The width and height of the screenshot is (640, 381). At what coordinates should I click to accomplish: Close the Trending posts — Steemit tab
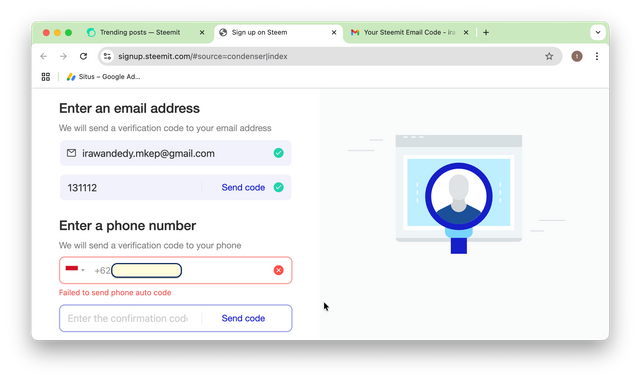202,32
